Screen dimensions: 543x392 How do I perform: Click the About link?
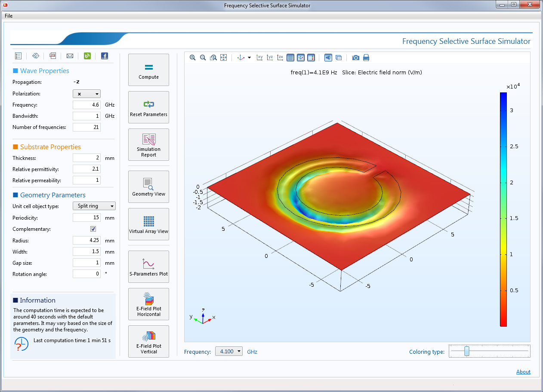tap(523, 372)
